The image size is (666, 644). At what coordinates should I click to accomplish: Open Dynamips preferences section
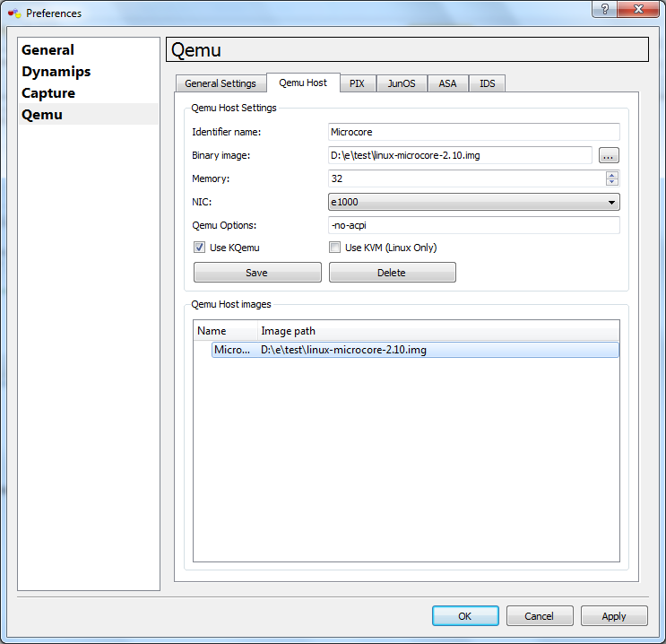[x=89, y=72]
